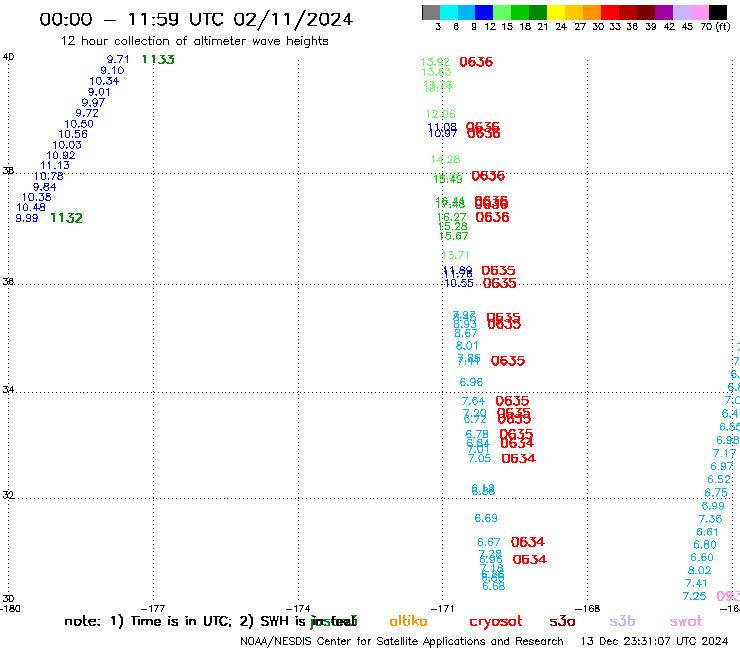Screen dimensions: 740x650
Task: Select the subtitle '12 hour collection of altimeter wave heights'
Action: click(x=194, y=41)
